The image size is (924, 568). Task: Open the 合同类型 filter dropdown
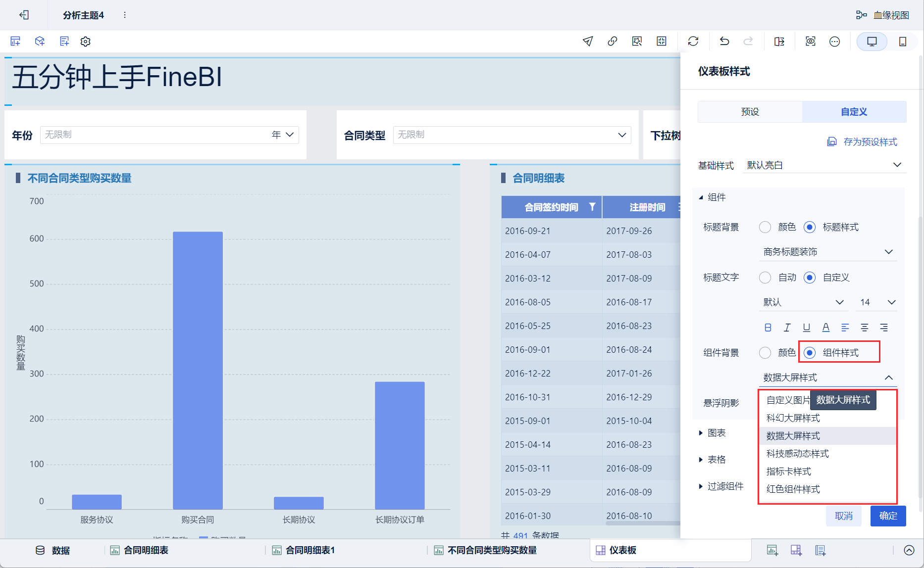point(512,135)
